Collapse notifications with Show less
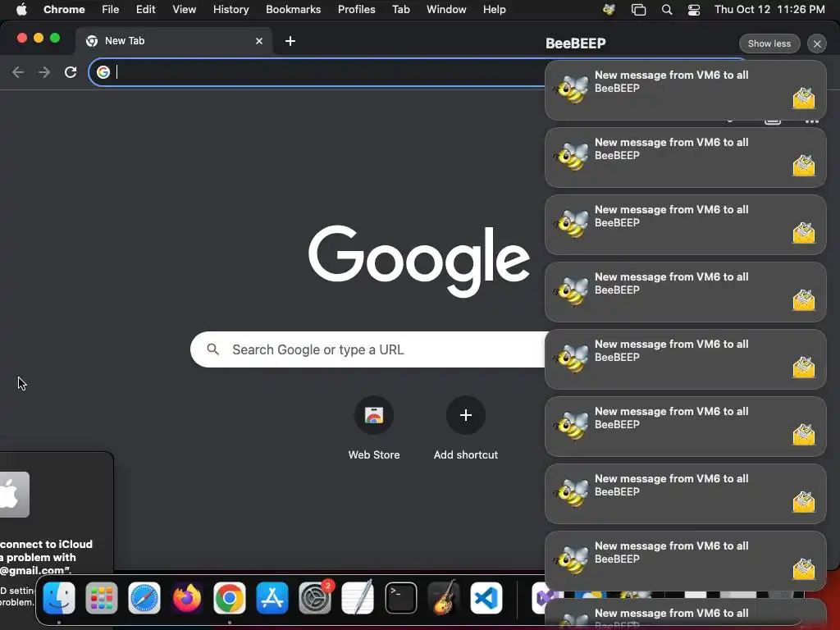Viewport: 840px width, 630px height. [769, 44]
